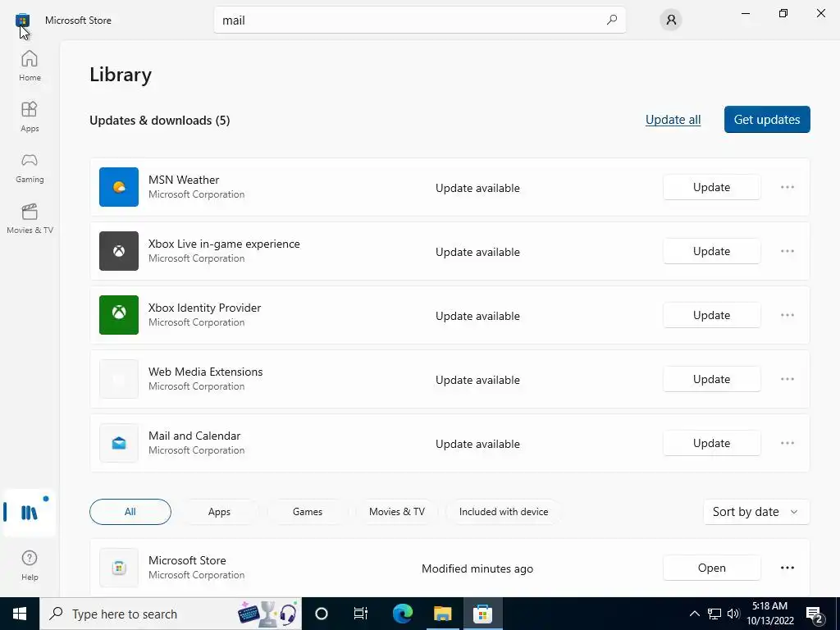Image resolution: width=840 pixels, height=630 pixels.
Task: Click the taskbar Type here to search box
Action: pos(171,614)
